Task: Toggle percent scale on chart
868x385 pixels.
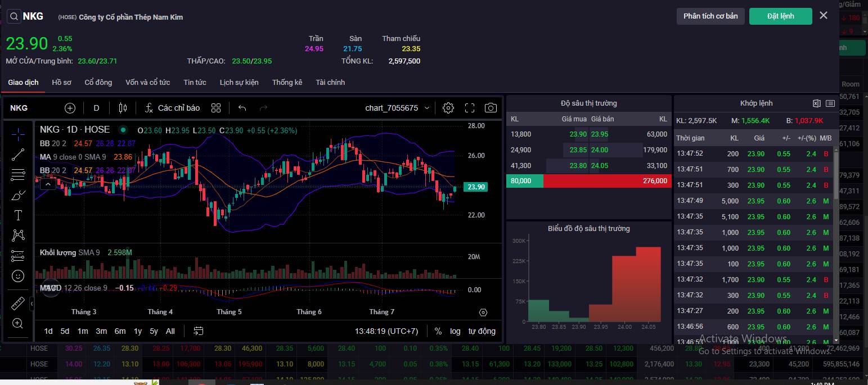Action: click(438, 331)
